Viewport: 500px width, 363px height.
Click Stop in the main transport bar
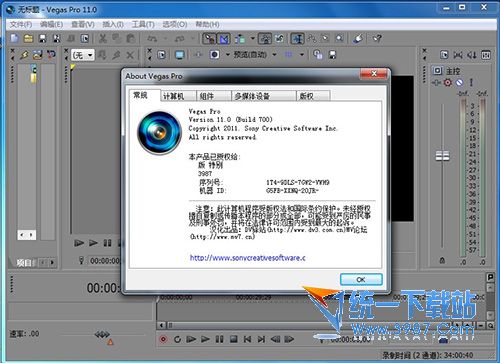233,339
